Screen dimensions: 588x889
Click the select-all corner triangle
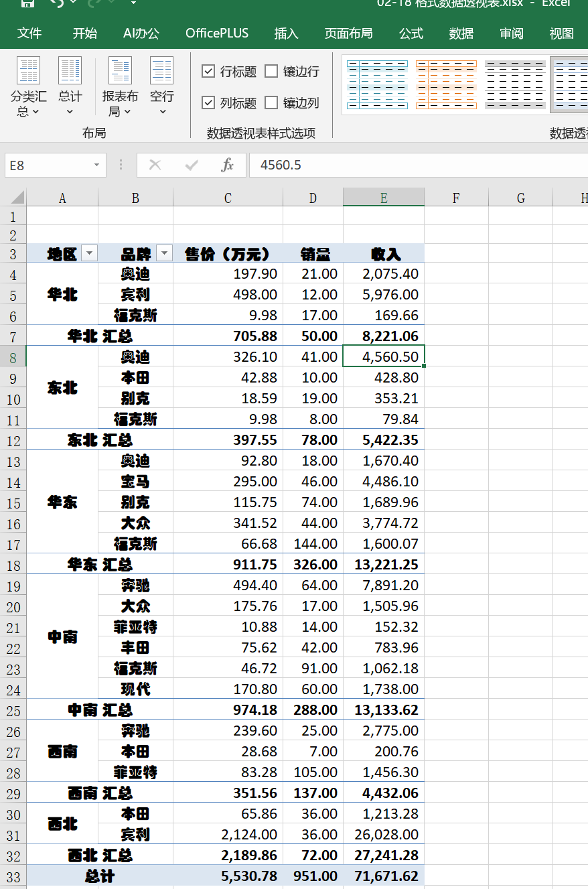pyautogui.click(x=17, y=197)
